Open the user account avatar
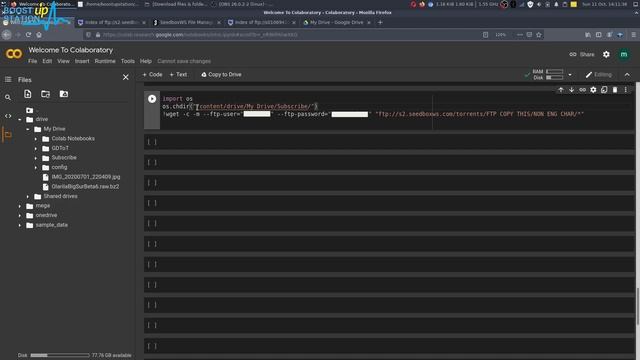Viewport: 640px width, 360px height. pyautogui.click(x=624, y=54)
